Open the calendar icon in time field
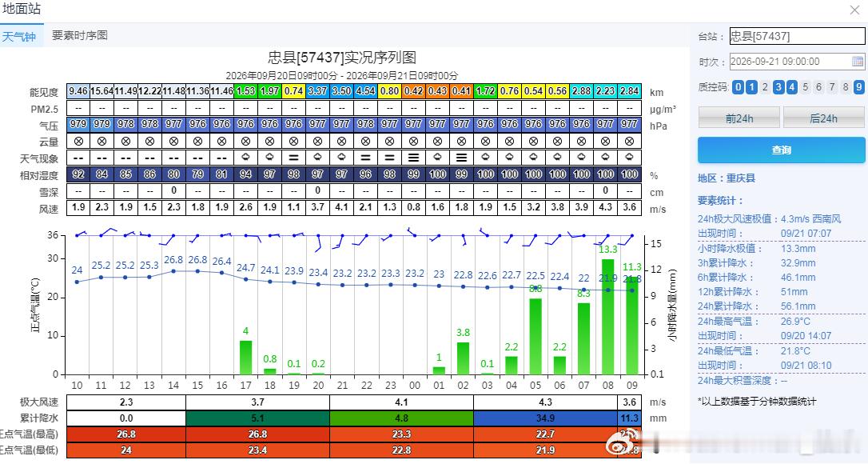Image resolution: width=868 pixels, height=464 pixels. pyautogui.click(x=858, y=61)
